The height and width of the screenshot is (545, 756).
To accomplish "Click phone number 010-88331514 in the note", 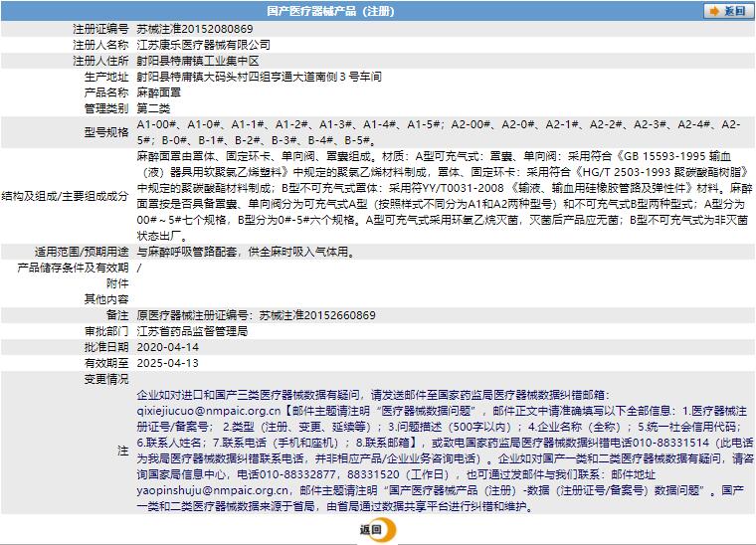I will point(671,443).
